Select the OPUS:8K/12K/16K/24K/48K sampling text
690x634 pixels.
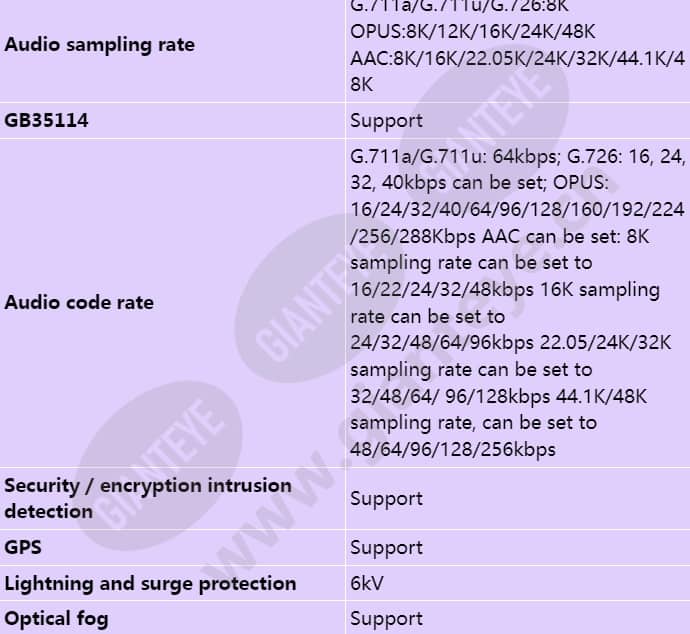click(x=473, y=32)
